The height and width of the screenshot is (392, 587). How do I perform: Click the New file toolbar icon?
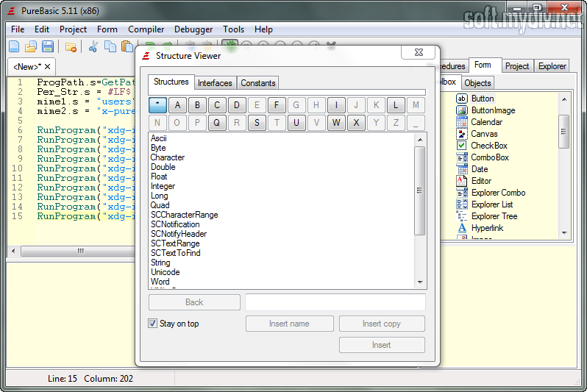(14, 46)
